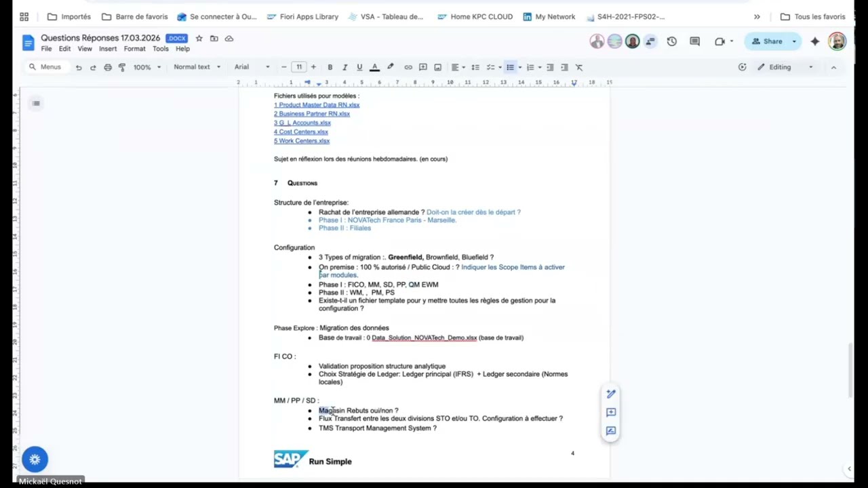This screenshot has width=868, height=488.
Task: Click the Share button
Action: click(767, 41)
